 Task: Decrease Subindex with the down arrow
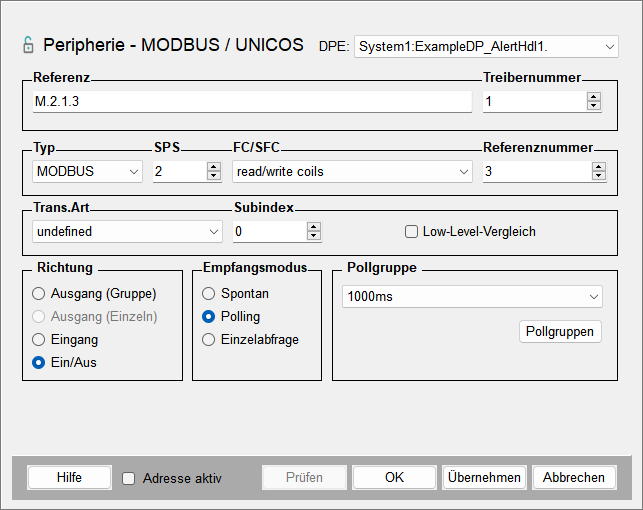pyautogui.click(x=314, y=236)
